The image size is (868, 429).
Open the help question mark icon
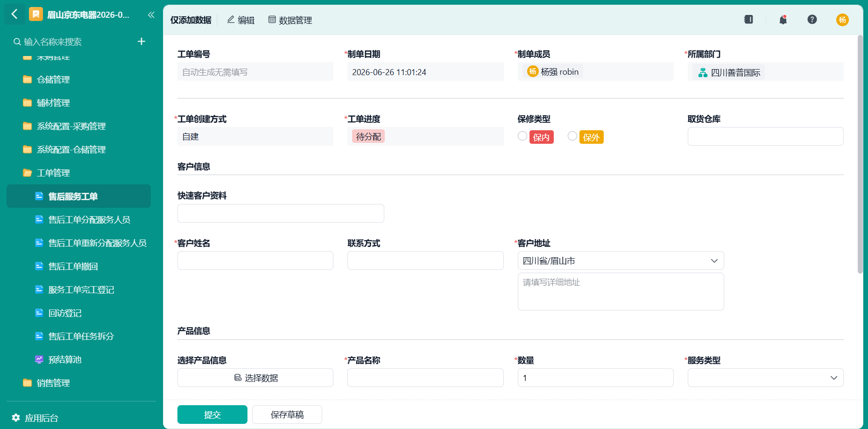click(x=812, y=20)
